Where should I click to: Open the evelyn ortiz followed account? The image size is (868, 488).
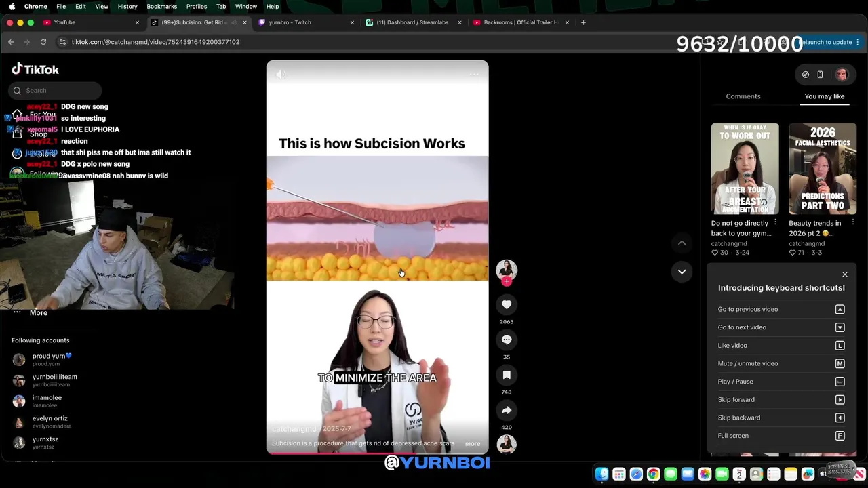click(42, 422)
